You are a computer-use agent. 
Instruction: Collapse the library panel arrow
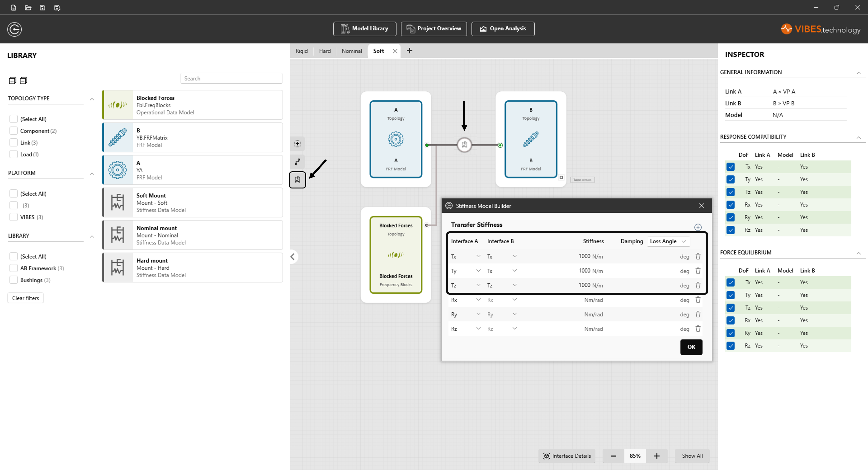(293, 257)
